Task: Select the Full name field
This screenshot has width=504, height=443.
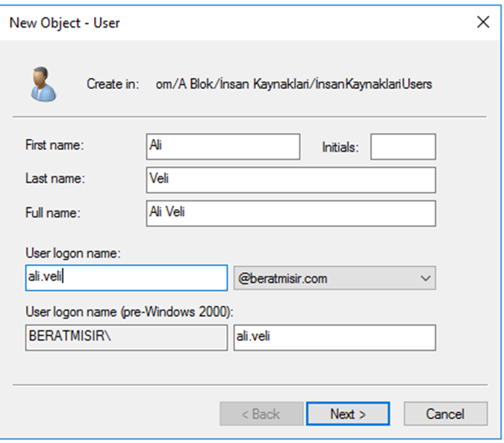Action: point(290,213)
